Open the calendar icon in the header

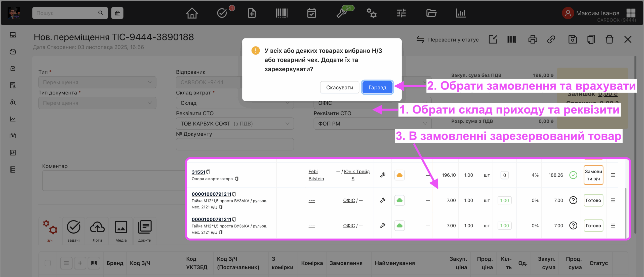point(312,13)
